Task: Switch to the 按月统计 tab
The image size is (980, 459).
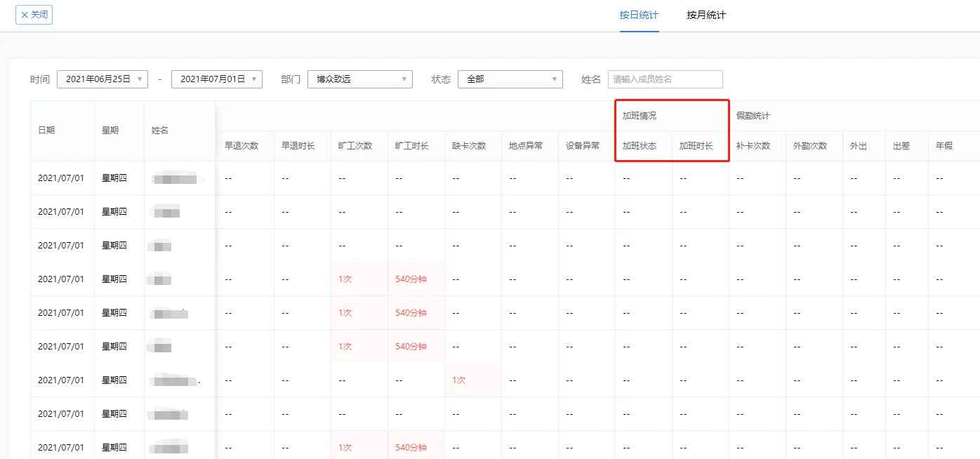Action: click(706, 15)
